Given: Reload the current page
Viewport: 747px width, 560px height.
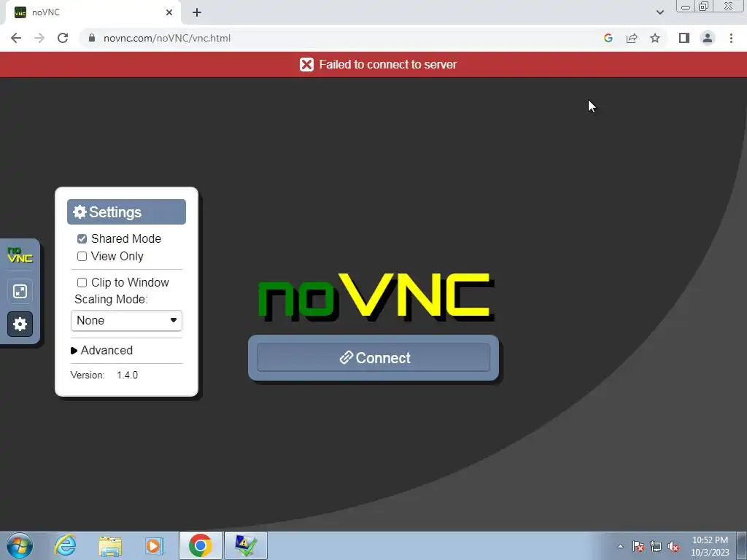Looking at the screenshot, I should coord(63,38).
